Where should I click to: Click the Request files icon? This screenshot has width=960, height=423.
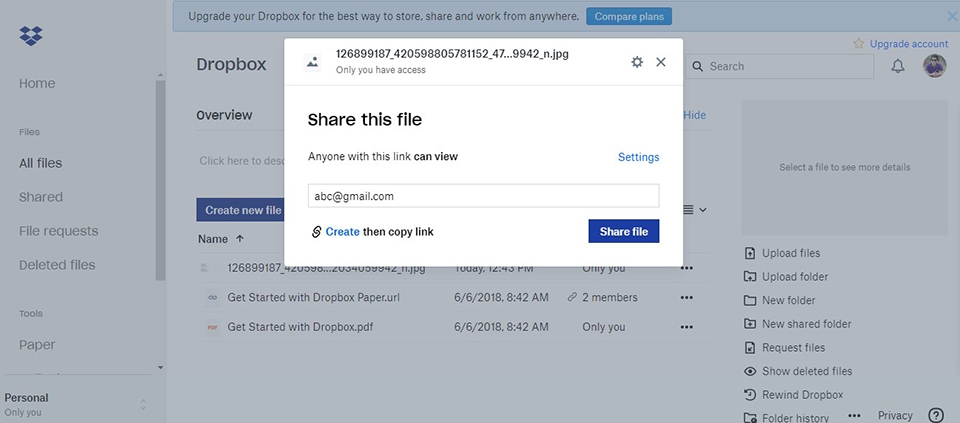point(750,348)
